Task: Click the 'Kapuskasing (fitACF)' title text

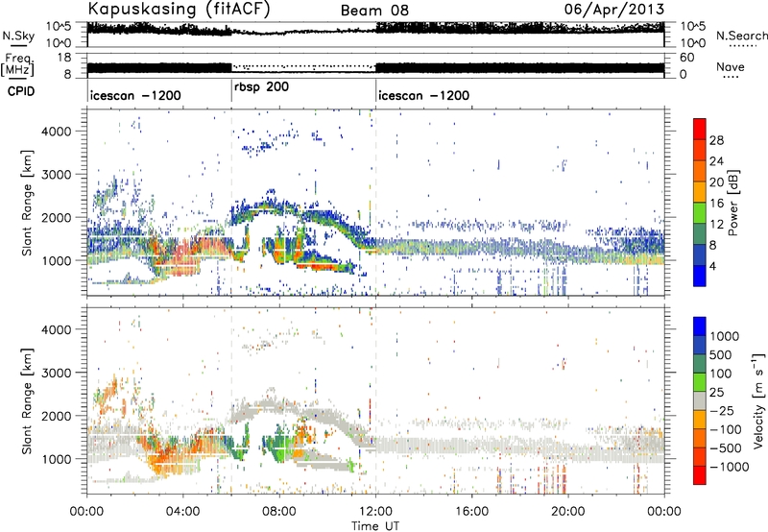Action: tap(180, 10)
